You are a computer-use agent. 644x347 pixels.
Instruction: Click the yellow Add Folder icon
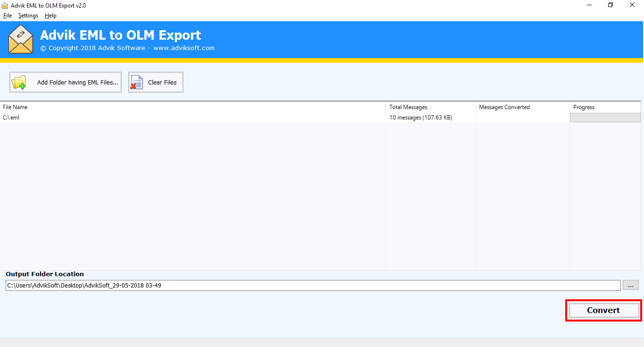pyautogui.click(x=19, y=82)
